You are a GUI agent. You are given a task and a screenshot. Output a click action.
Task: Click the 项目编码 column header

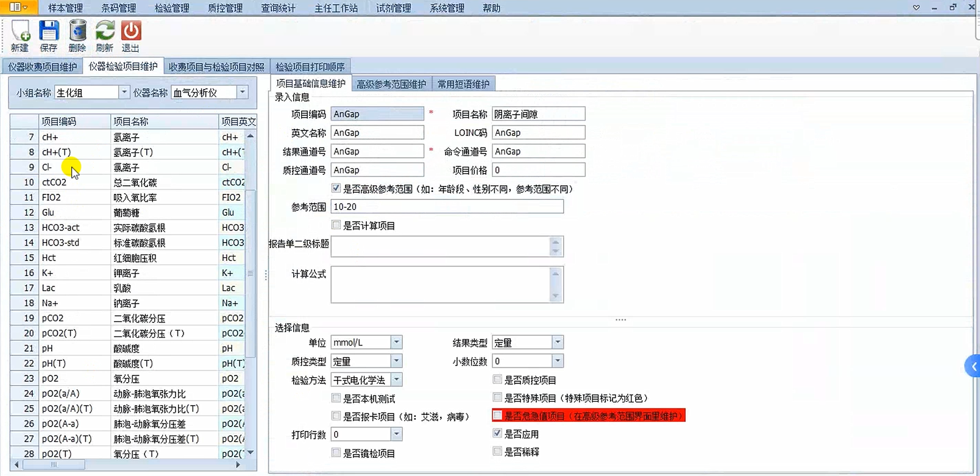[74, 121]
